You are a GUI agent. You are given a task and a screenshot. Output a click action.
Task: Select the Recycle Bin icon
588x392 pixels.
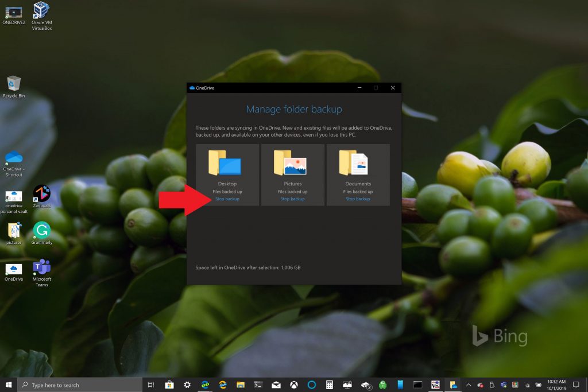pos(14,87)
